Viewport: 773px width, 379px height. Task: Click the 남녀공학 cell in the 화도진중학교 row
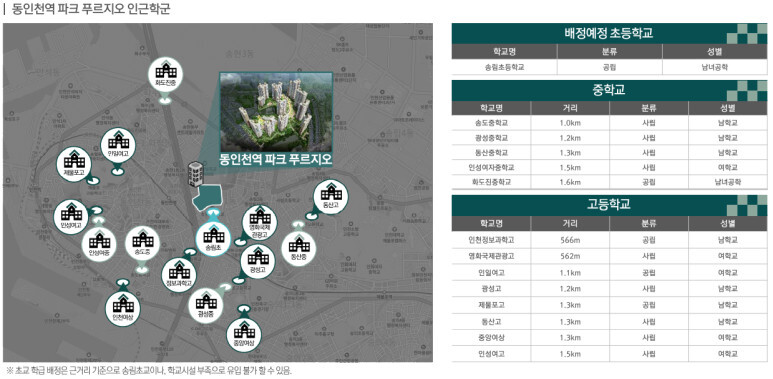728,182
